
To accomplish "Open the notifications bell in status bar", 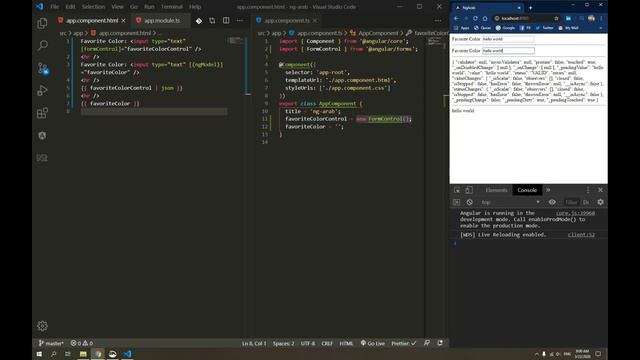I will tap(440, 343).
